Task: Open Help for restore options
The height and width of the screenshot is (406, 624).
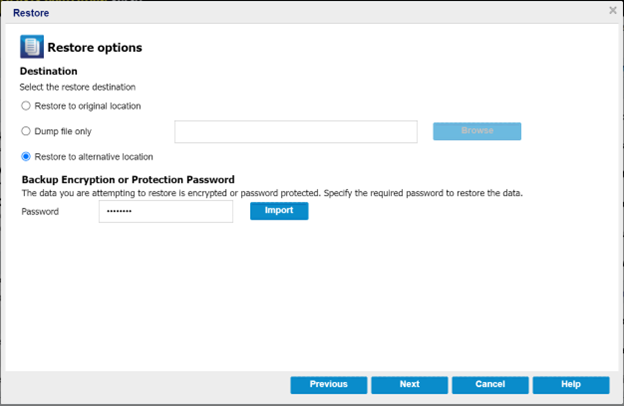Action: point(571,384)
